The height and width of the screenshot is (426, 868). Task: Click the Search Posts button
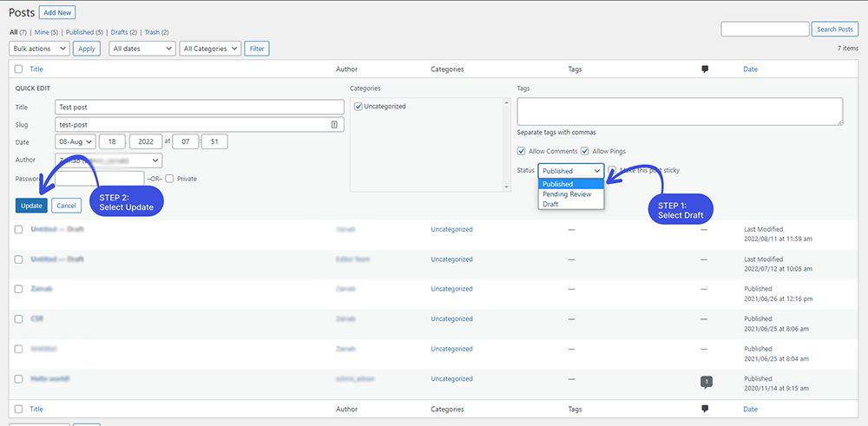tap(835, 29)
